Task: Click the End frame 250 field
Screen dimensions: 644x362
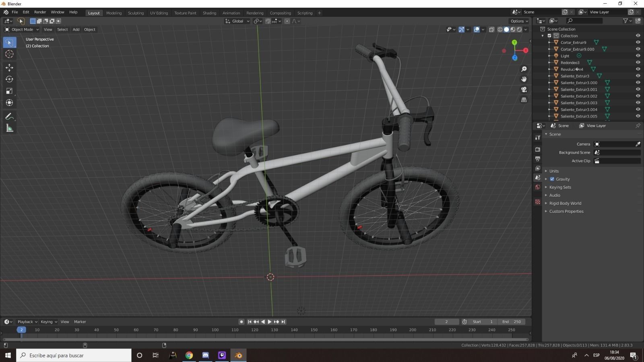Action: tap(512, 322)
